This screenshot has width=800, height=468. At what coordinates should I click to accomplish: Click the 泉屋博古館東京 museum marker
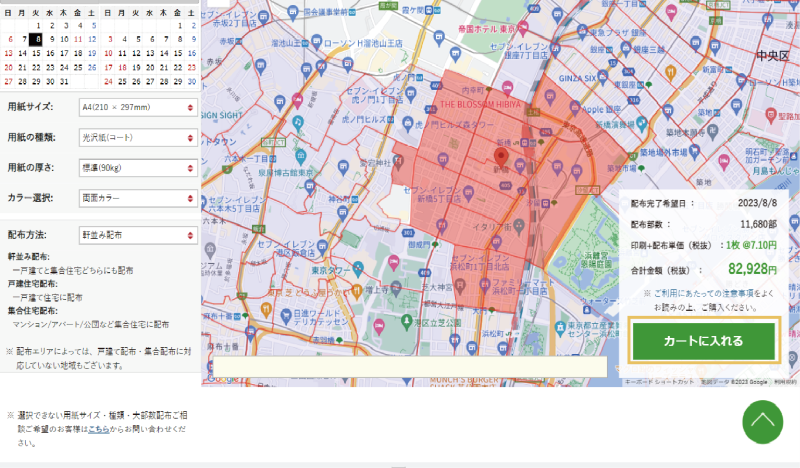coord(301,156)
